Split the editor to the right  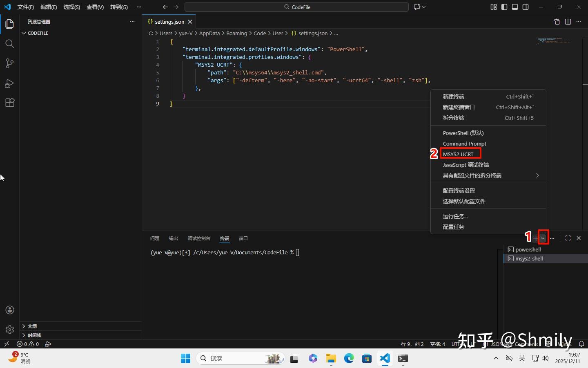(x=568, y=22)
